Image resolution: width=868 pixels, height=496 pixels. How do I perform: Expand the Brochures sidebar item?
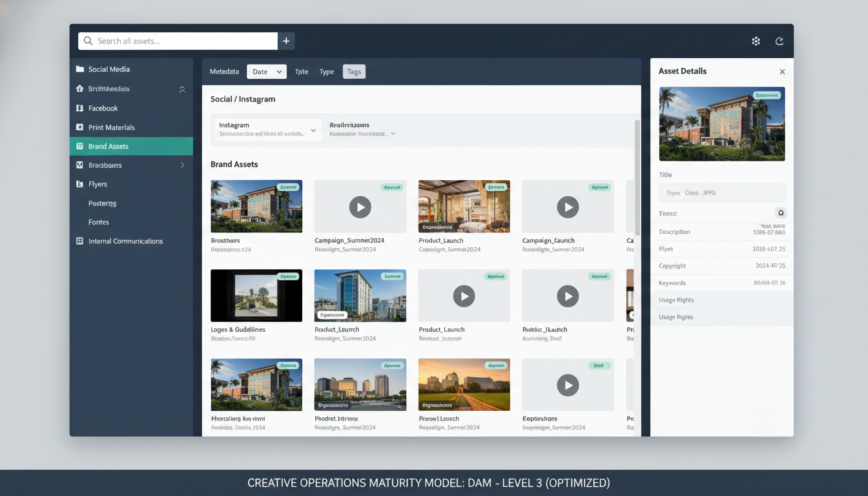[x=181, y=165]
